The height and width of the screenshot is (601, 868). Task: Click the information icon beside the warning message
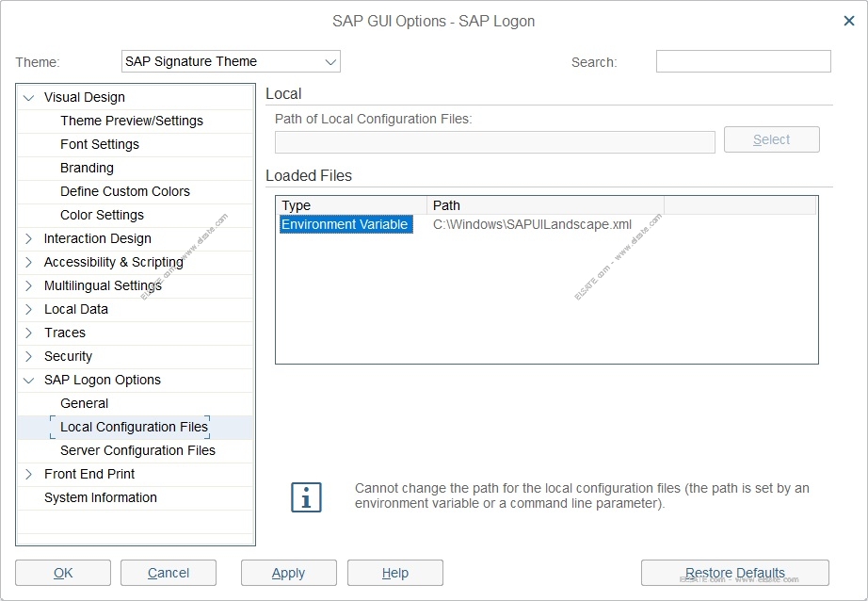pos(306,497)
